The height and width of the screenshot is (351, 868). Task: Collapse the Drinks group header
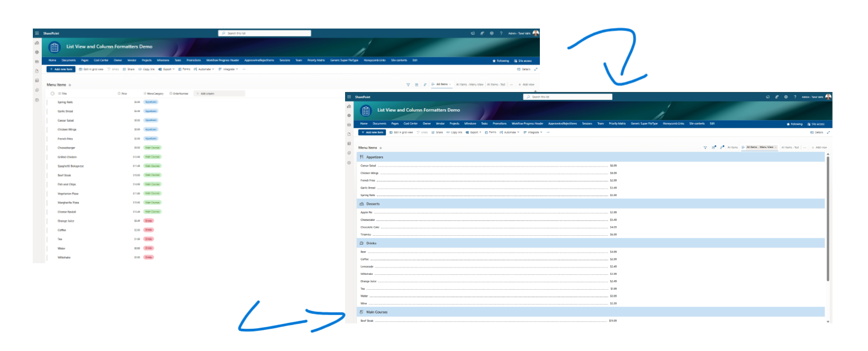(591, 243)
